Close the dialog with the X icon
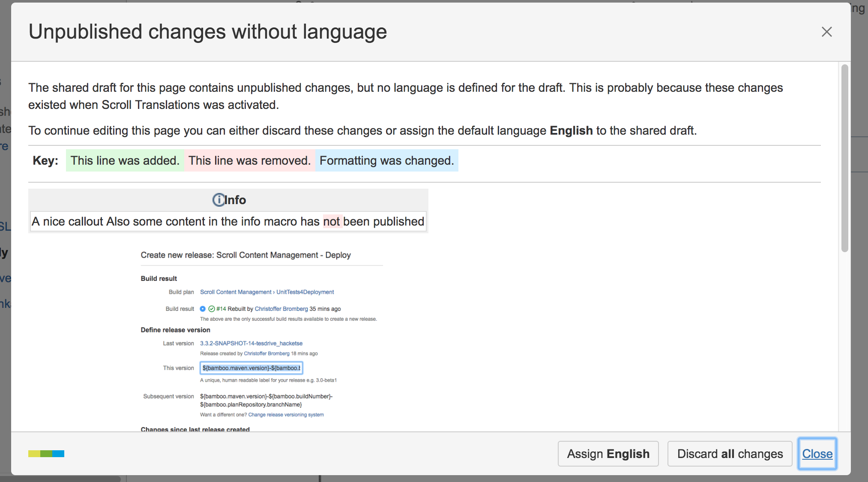The height and width of the screenshot is (482, 868). click(826, 32)
